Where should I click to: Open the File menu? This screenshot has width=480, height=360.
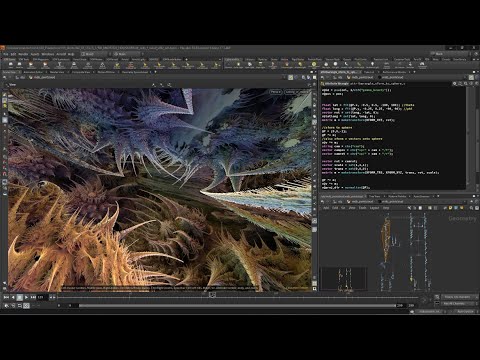[6, 54]
